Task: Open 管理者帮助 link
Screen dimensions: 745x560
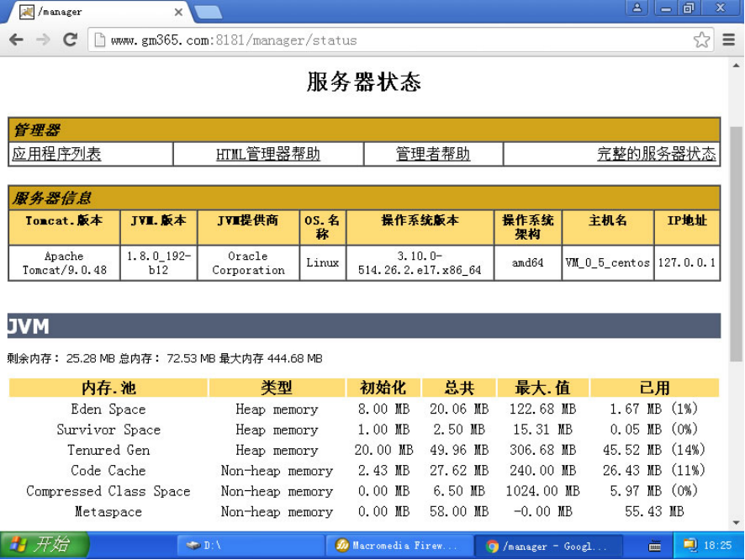Action: tap(433, 154)
